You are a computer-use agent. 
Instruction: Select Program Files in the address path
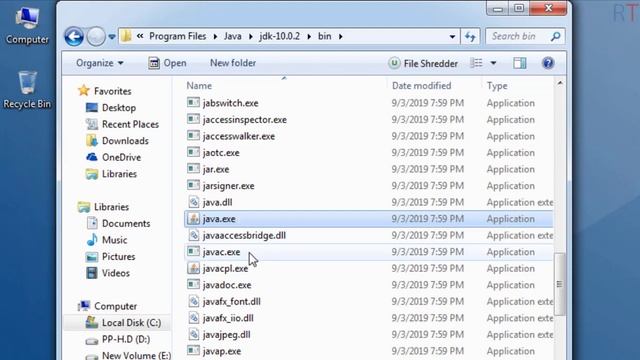pos(178,36)
